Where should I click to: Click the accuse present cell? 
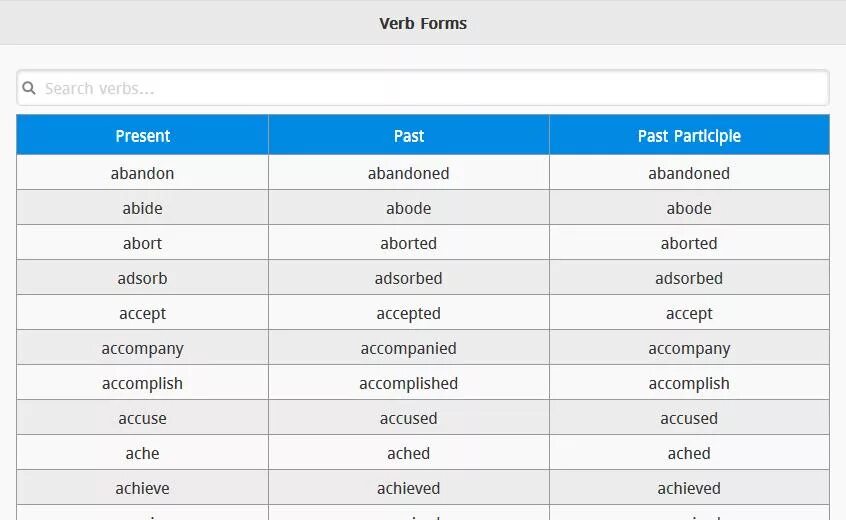point(142,419)
